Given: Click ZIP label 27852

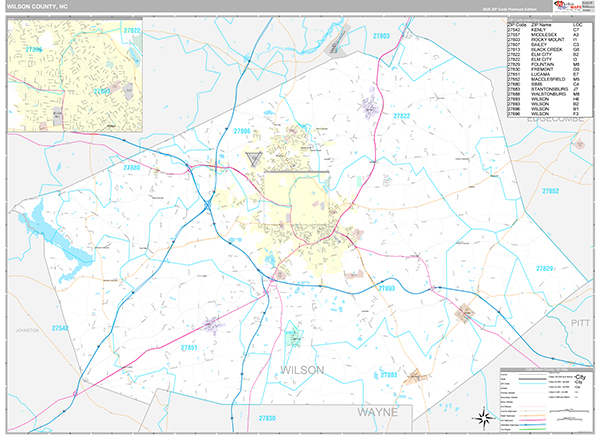Looking at the screenshot, I should point(550,191).
